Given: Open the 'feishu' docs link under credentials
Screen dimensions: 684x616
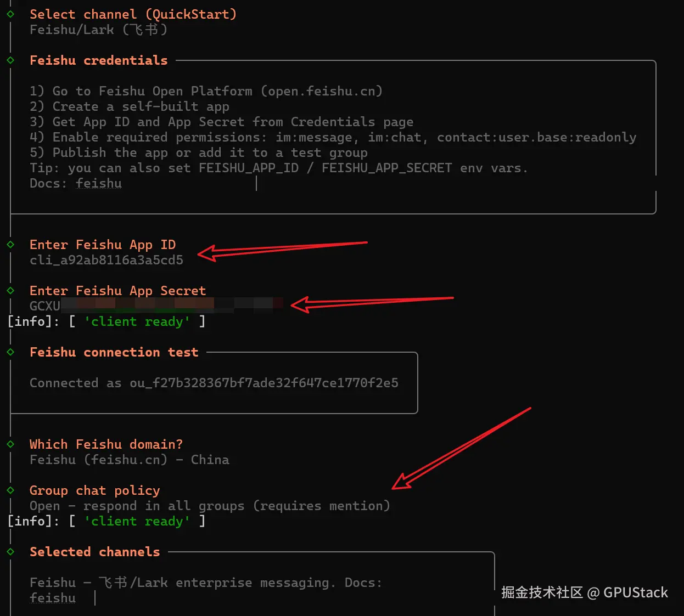Looking at the screenshot, I should point(99,183).
